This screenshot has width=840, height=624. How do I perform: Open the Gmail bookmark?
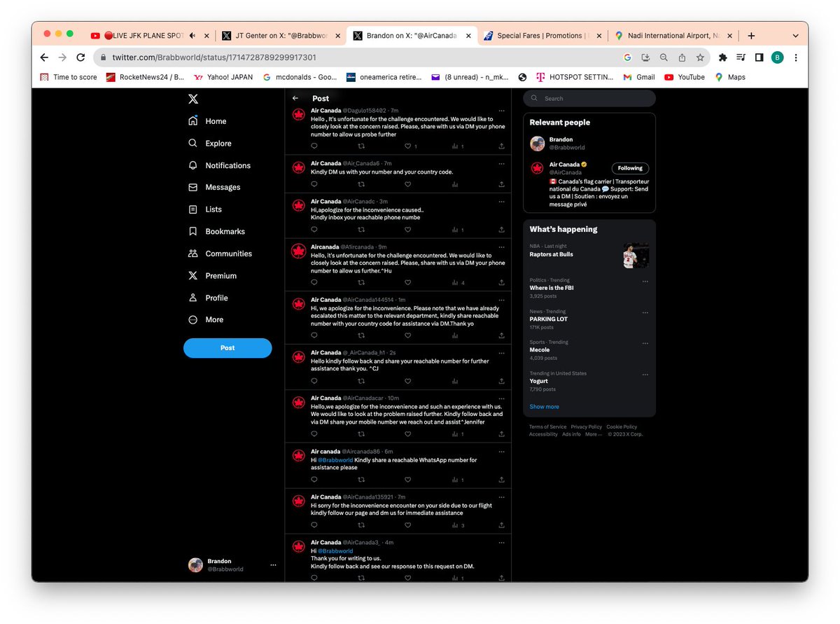[639, 77]
